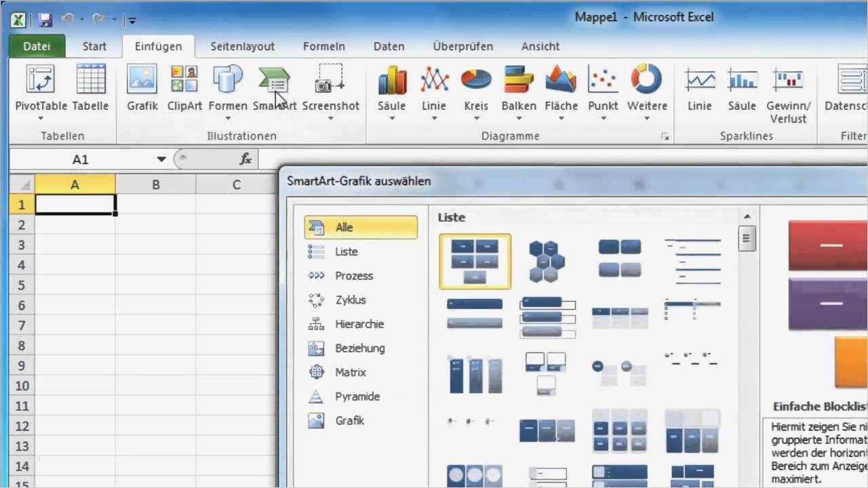Select the highlighted Liste layout thumbnail
The width and height of the screenshot is (868, 488).
(x=475, y=261)
